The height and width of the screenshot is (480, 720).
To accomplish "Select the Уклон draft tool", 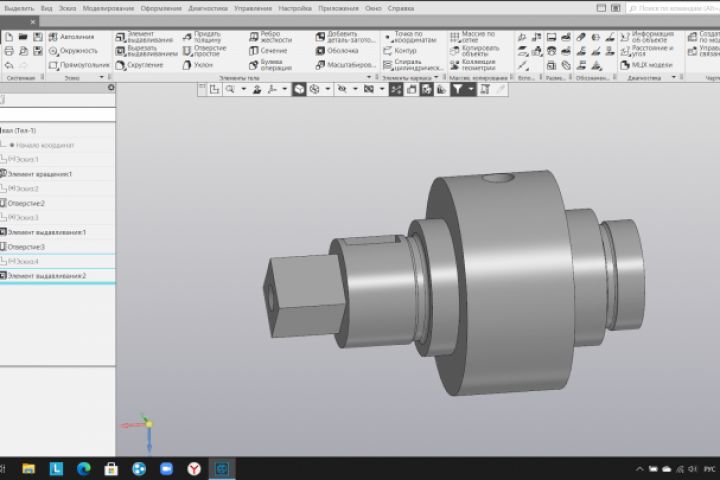I will pos(198,65).
